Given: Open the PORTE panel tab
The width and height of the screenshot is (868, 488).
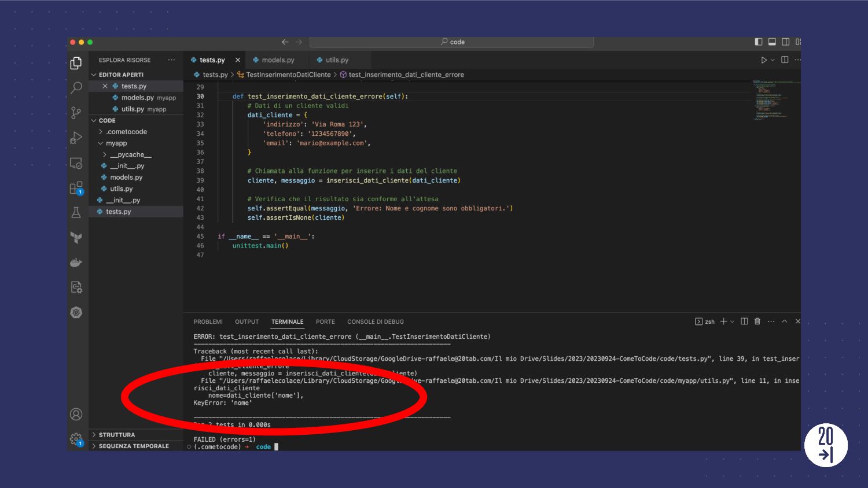Looking at the screenshot, I should click(325, 321).
